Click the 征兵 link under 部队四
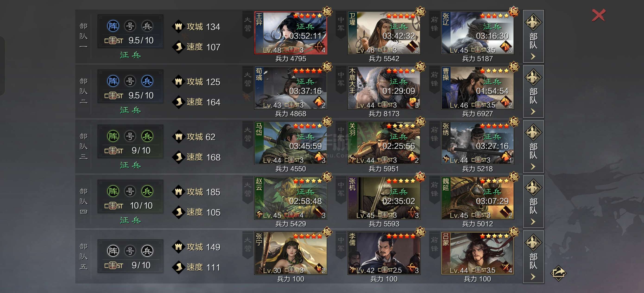Screen dimensions: 644x293 (130, 220)
